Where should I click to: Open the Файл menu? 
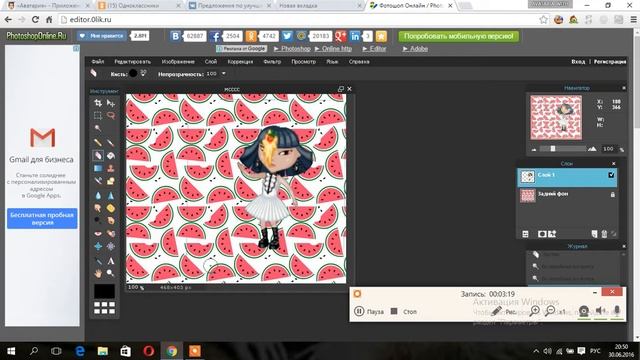pyautogui.click(x=98, y=62)
